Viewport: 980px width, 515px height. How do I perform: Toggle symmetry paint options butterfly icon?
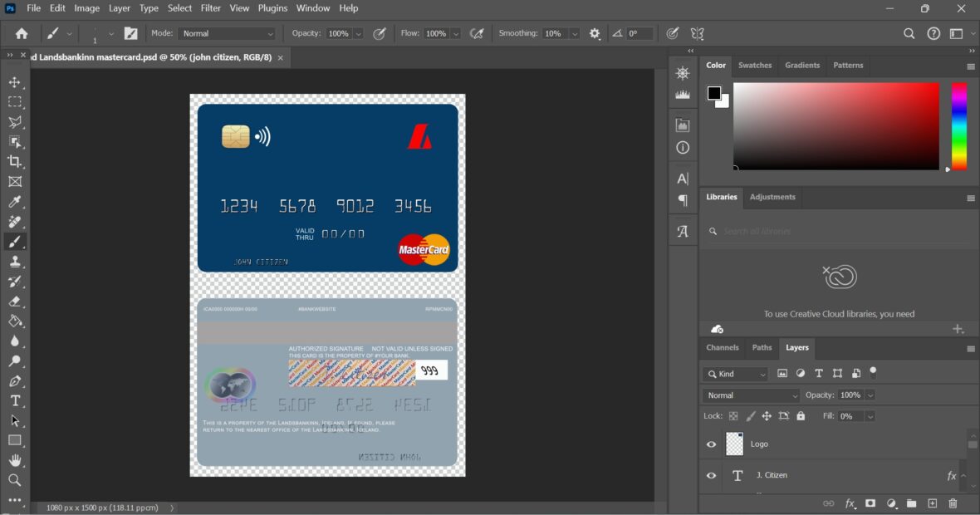tap(698, 34)
